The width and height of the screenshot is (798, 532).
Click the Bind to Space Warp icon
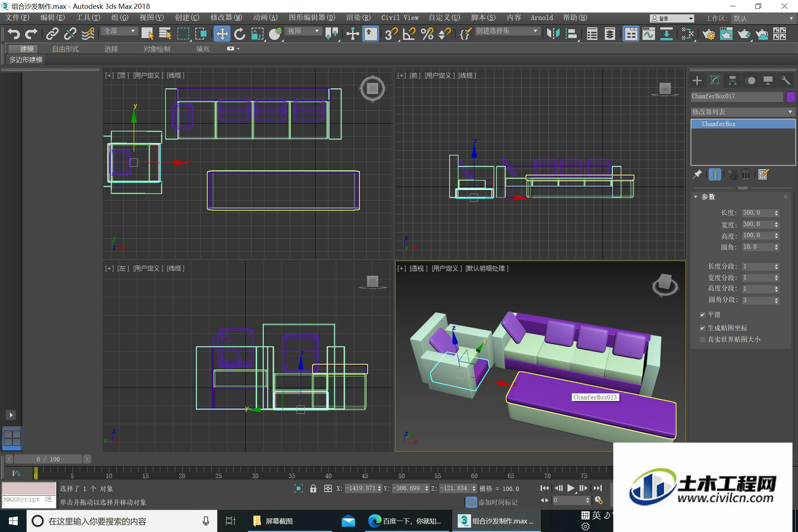point(88,34)
